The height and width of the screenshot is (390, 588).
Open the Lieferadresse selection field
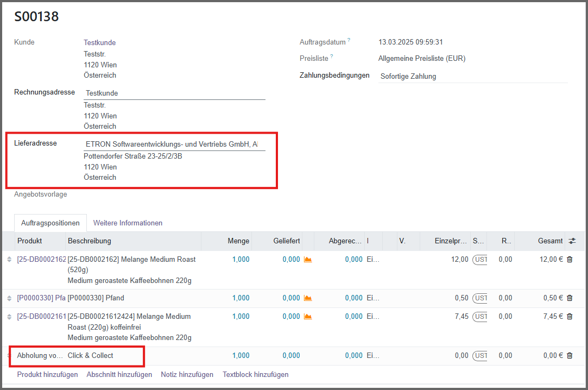click(x=174, y=144)
